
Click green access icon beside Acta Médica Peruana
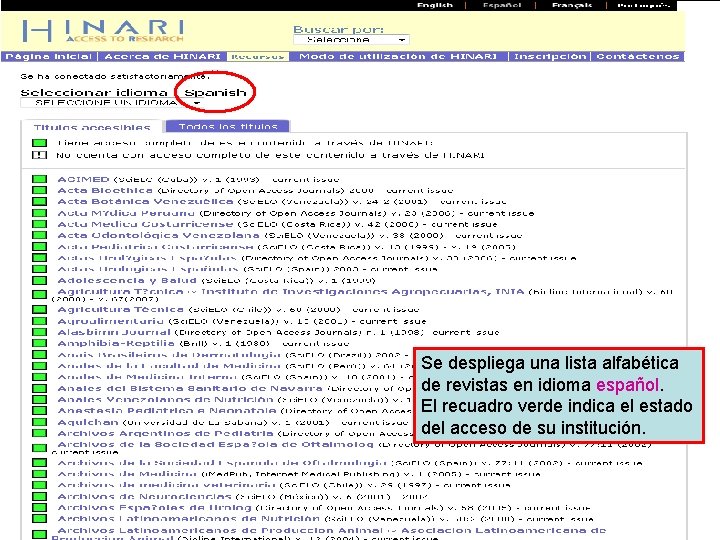pos(39,213)
